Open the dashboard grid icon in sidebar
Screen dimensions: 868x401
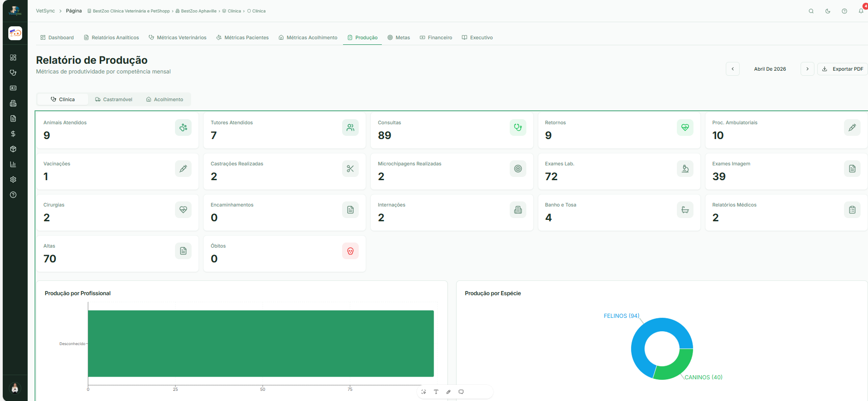click(x=13, y=57)
